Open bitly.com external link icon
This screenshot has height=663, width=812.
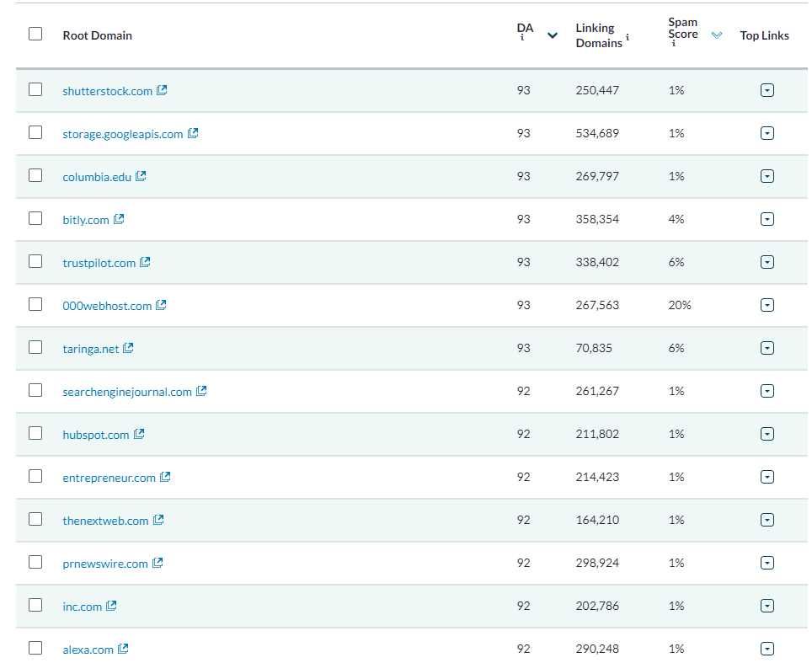click(x=119, y=219)
